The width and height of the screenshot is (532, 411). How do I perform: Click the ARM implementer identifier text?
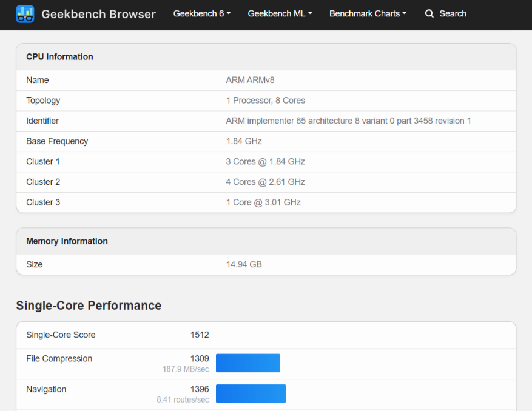tap(348, 121)
